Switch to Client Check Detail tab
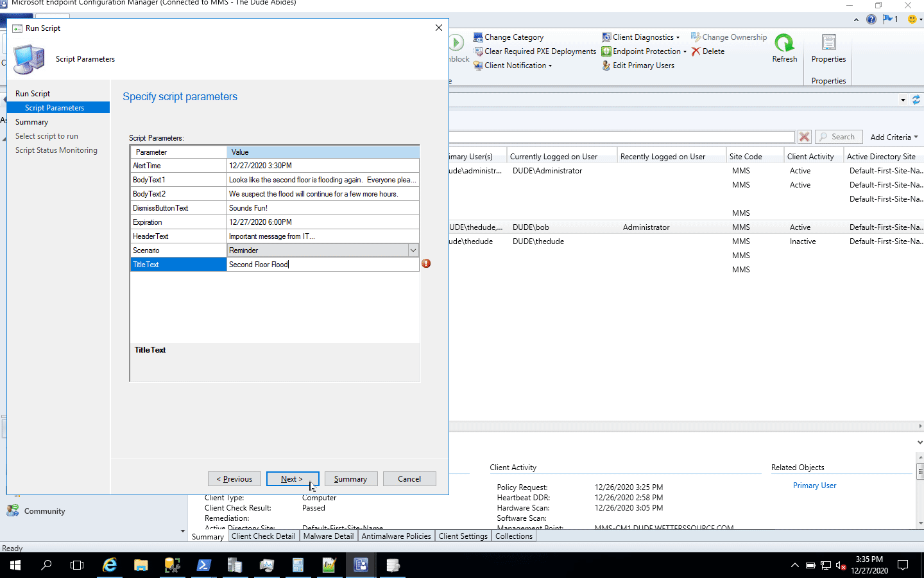This screenshot has height=578, width=924. (263, 536)
